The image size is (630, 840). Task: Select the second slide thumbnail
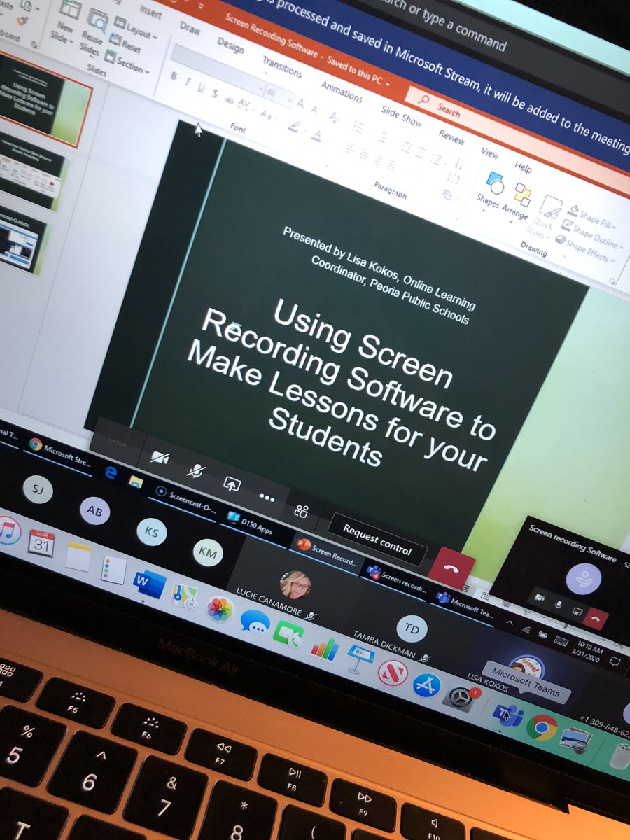[x=31, y=170]
